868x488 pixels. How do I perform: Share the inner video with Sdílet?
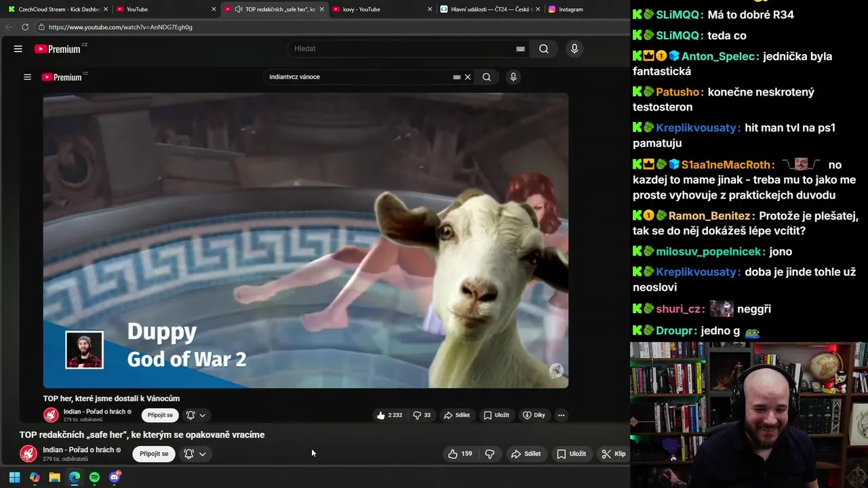pyautogui.click(x=456, y=415)
